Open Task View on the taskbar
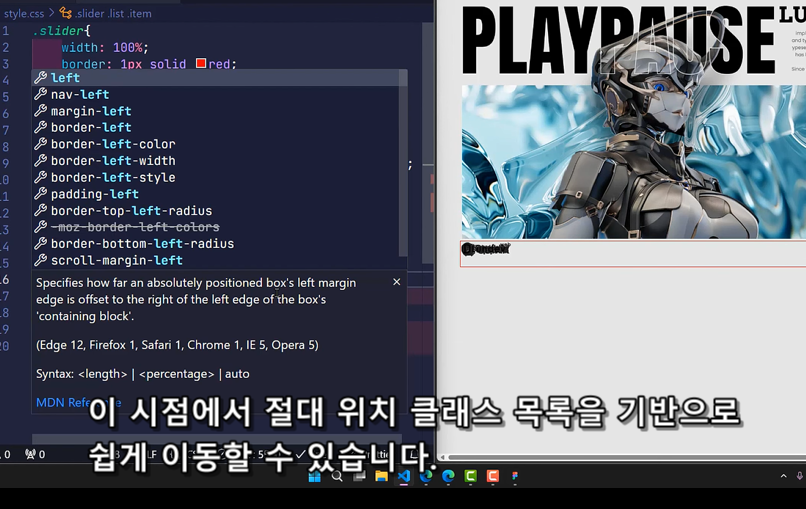The height and width of the screenshot is (509, 806). point(359,477)
